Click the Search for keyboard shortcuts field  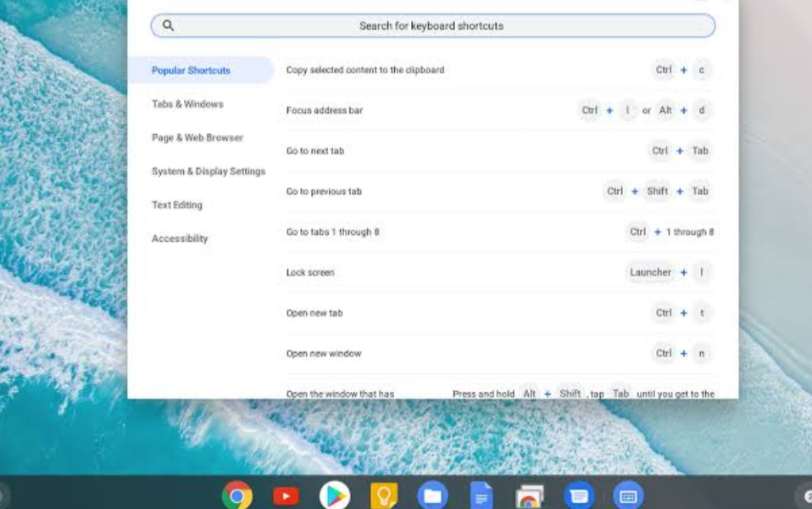(x=431, y=26)
